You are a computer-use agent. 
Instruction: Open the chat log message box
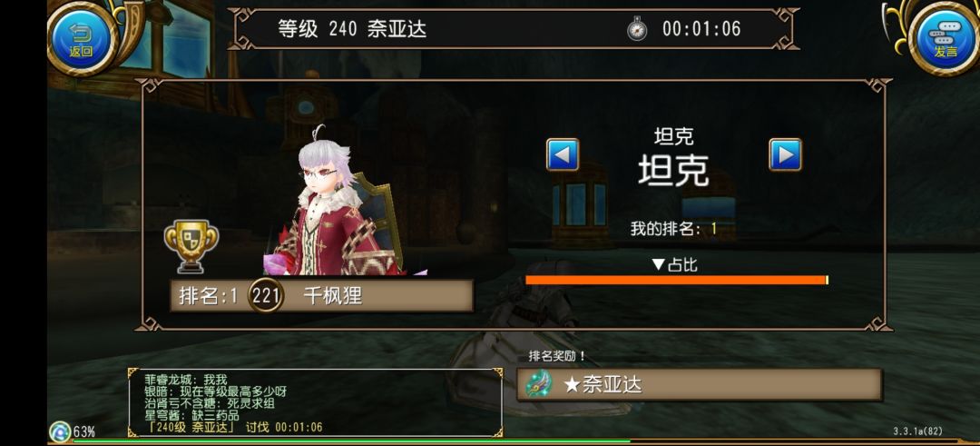point(315,402)
